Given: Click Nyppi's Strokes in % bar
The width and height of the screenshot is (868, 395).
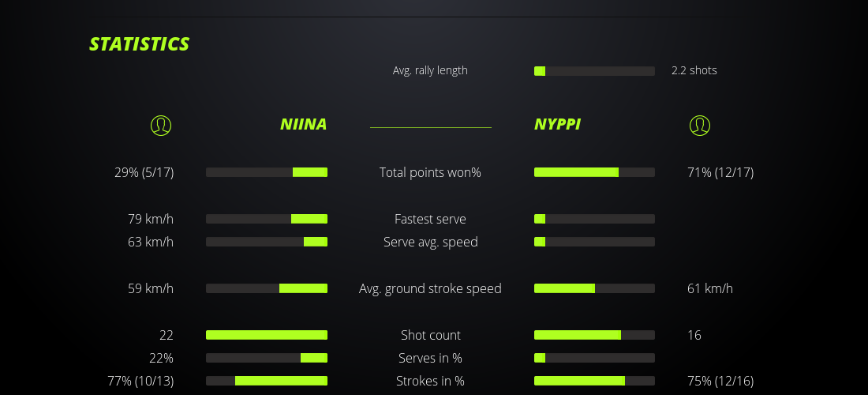Looking at the screenshot, I should [x=594, y=381].
